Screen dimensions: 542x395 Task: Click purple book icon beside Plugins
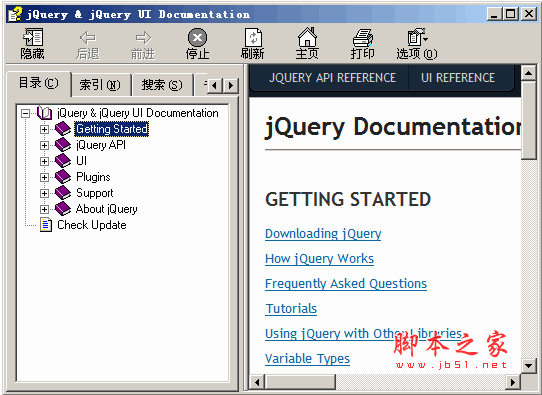[63, 177]
